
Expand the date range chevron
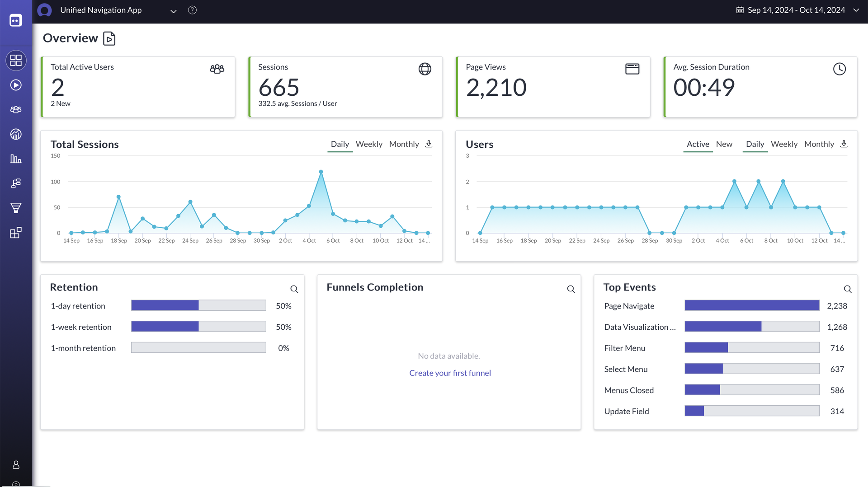click(856, 10)
